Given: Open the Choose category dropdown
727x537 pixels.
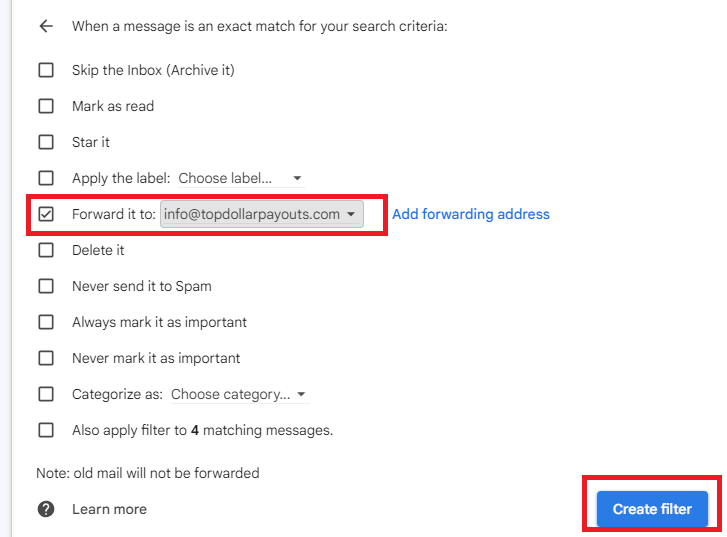Looking at the screenshot, I should click(x=240, y=394).
